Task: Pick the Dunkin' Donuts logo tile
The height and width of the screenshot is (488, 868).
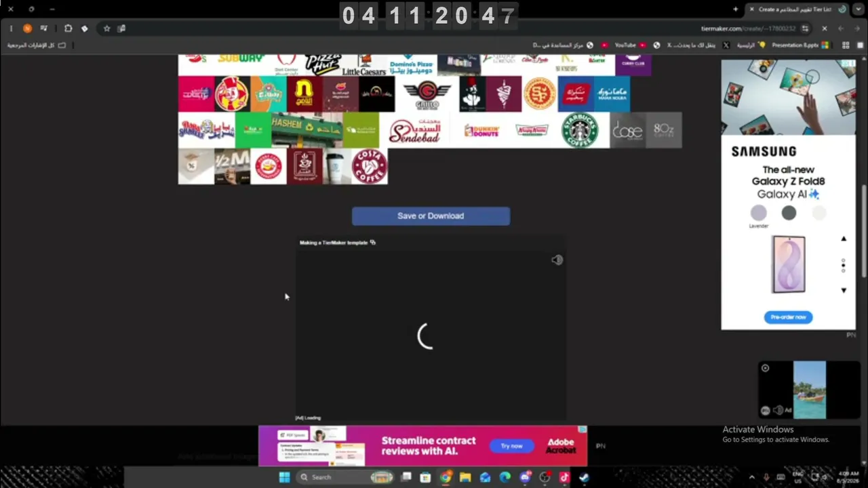Action: pos(481,130)
